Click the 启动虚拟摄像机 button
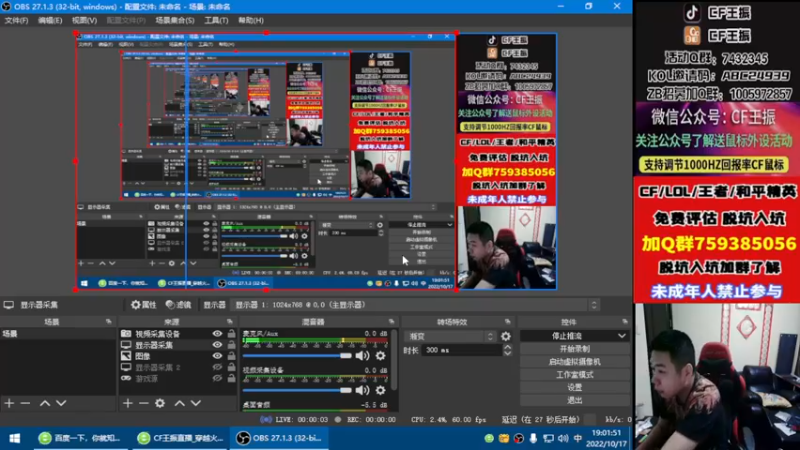The height and width of the screenshot is (450, 800). (x=574, y=362)
